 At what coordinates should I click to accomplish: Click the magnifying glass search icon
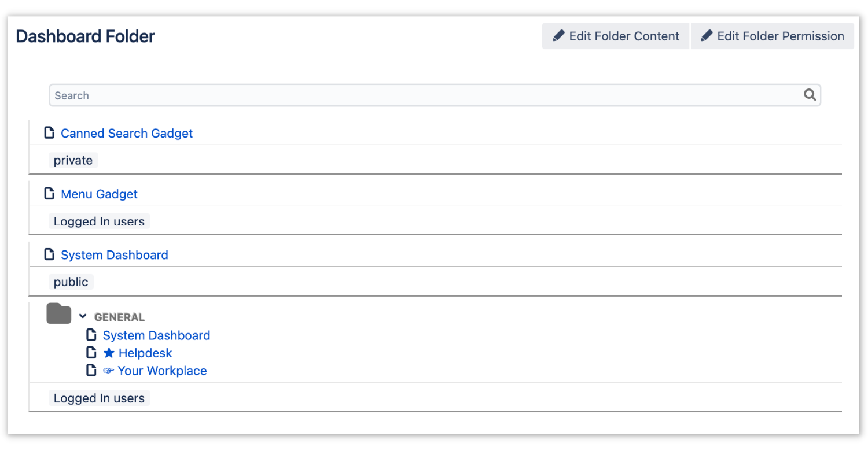click(x=810, y=94)
